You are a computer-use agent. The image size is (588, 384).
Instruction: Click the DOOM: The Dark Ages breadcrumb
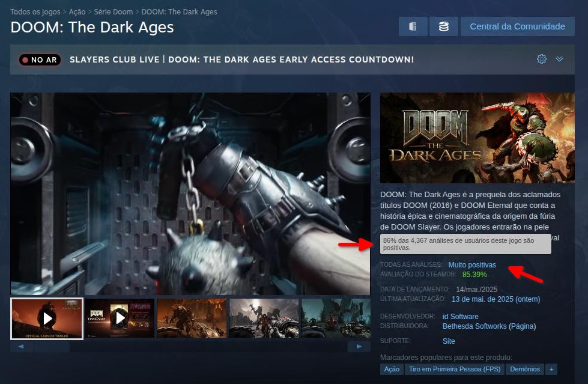click(x=179, y=11)
